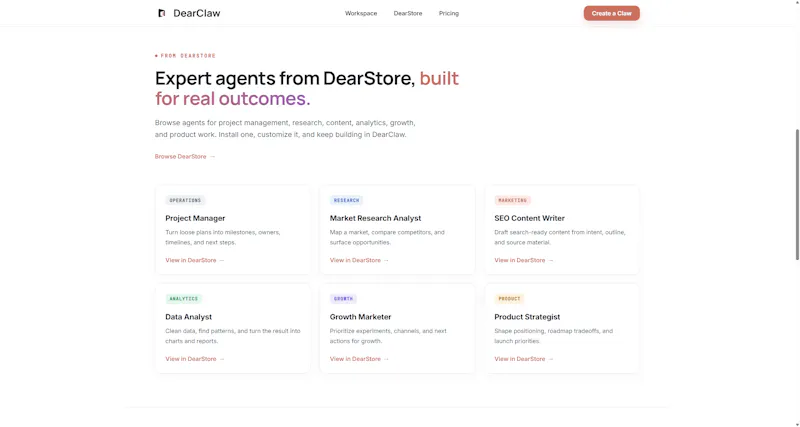Click the 'Map a market, compare competitors' description
800x427 pixels.
click(387, 237)
